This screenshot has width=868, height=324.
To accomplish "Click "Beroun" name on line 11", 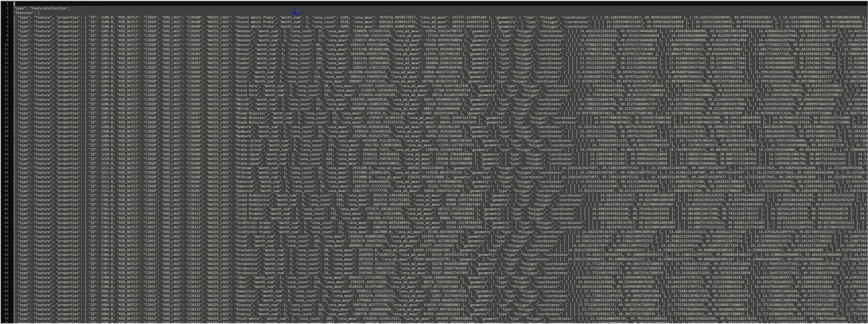I will coord(243,49).
